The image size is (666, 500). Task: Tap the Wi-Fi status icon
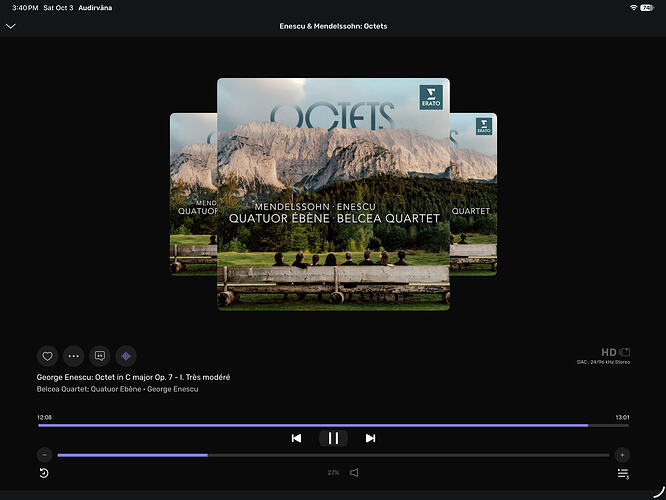[x=633, y=8]
